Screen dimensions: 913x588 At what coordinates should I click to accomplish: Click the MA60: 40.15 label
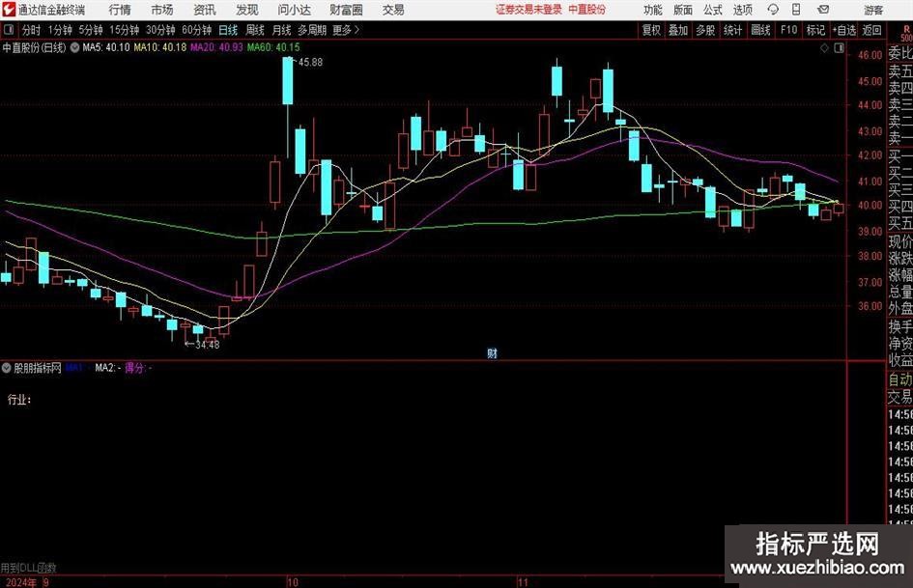coord(273,47)
